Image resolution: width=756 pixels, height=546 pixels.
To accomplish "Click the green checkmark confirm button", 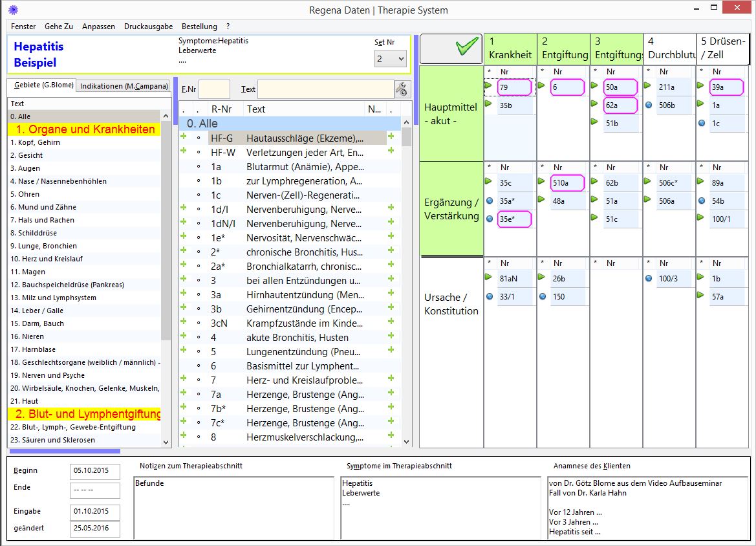I will coord(451,49).
